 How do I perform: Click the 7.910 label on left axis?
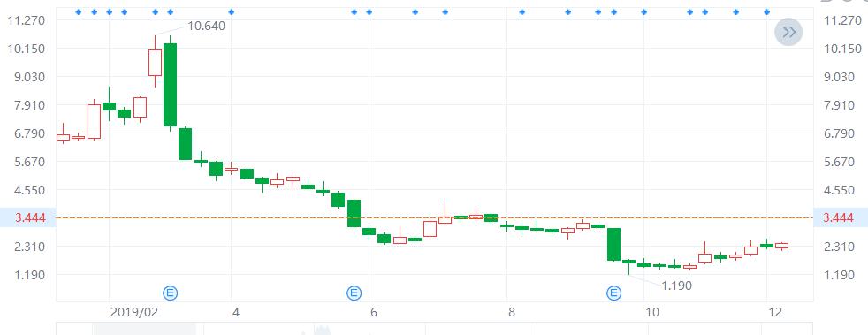[30, 105]
